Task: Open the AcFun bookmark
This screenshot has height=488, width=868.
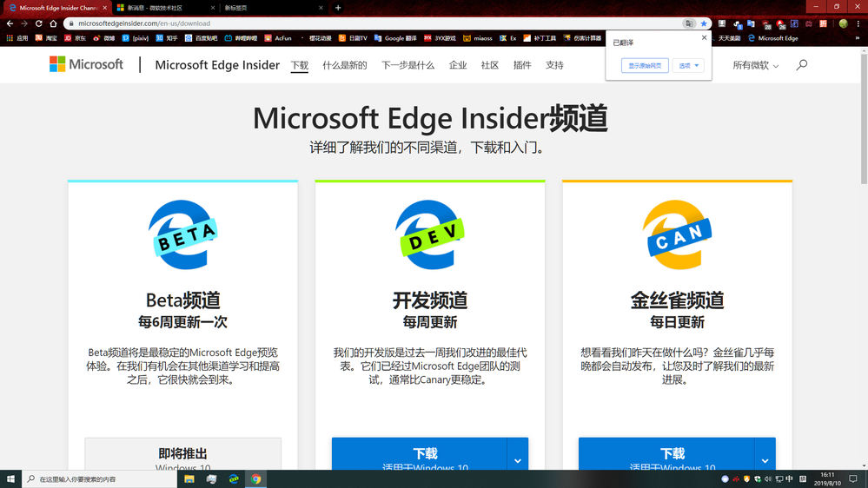Action: 278,38
